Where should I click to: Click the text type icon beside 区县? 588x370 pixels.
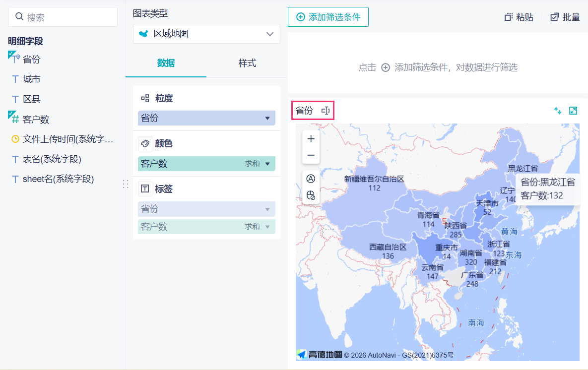(x=15, y=99)
